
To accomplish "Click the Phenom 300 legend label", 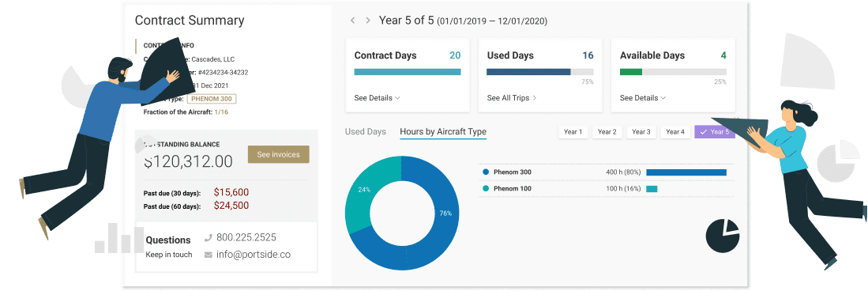I will coord(512,172).
